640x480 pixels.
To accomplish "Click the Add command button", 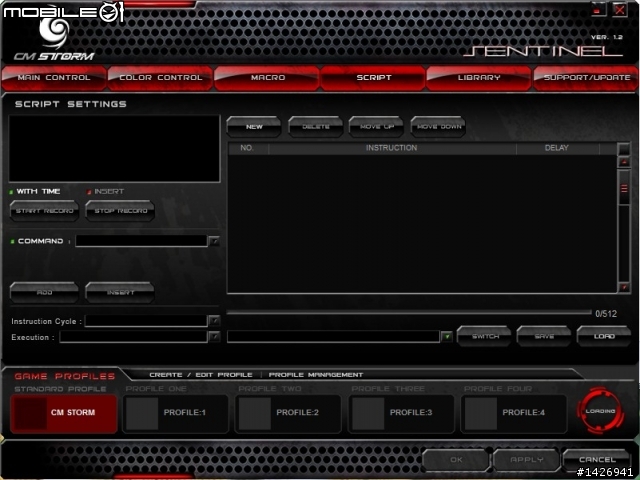I will (44, 293).
